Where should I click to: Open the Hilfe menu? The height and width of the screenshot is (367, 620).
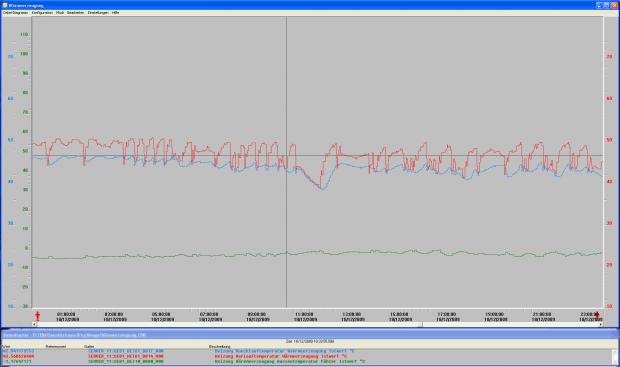click(115, 13)
